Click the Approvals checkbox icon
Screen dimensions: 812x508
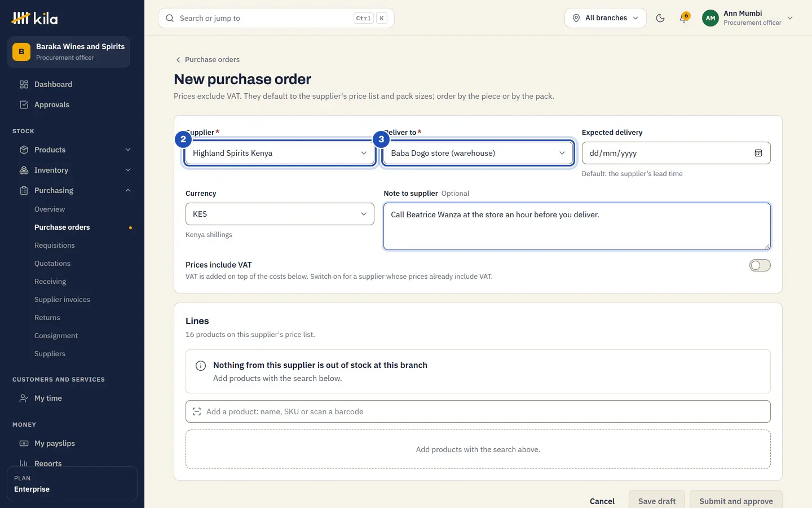(x=24, y=104)
